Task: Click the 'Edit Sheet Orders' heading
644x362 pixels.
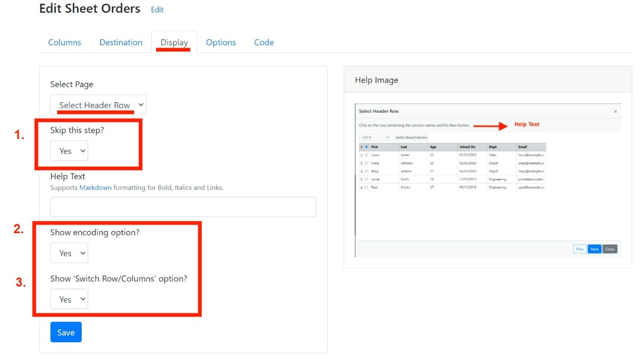Action: click(x=90, y=9)
